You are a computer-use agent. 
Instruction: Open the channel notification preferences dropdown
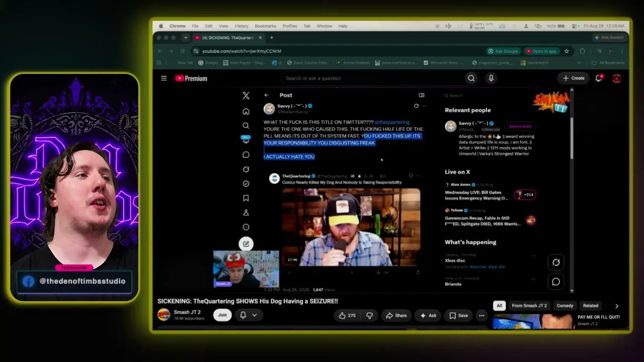(249, 315)
